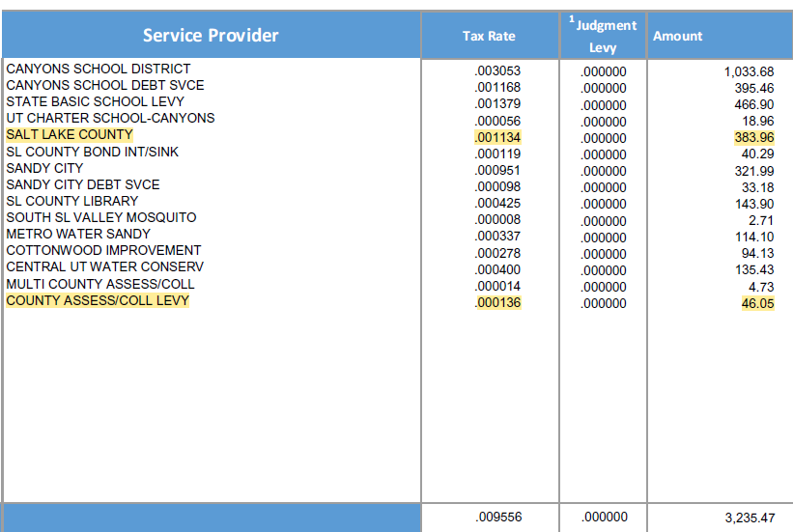Click the total amount 3,235.47
Screen dimensions: 793x532
[x=749, y=518]
